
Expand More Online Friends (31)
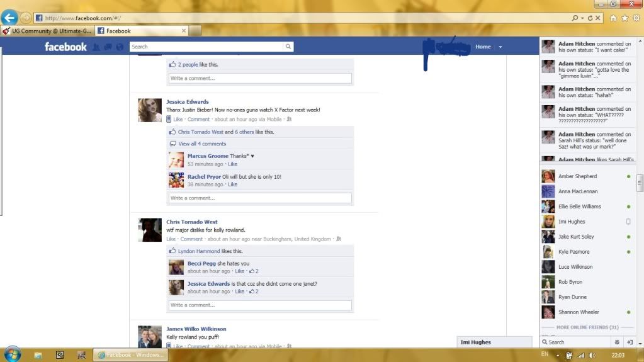tap(587, 327)
